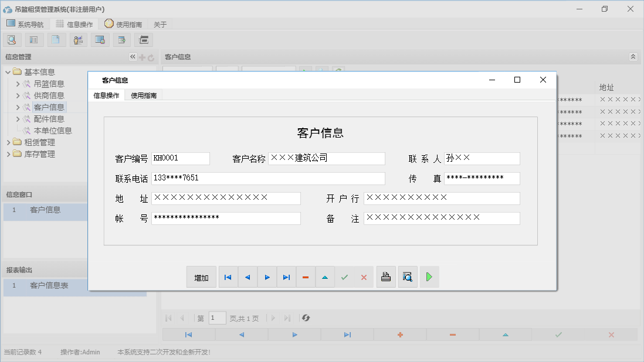Open the main window 信息操作 menu

pyautogui.click(x=74, y=24)
